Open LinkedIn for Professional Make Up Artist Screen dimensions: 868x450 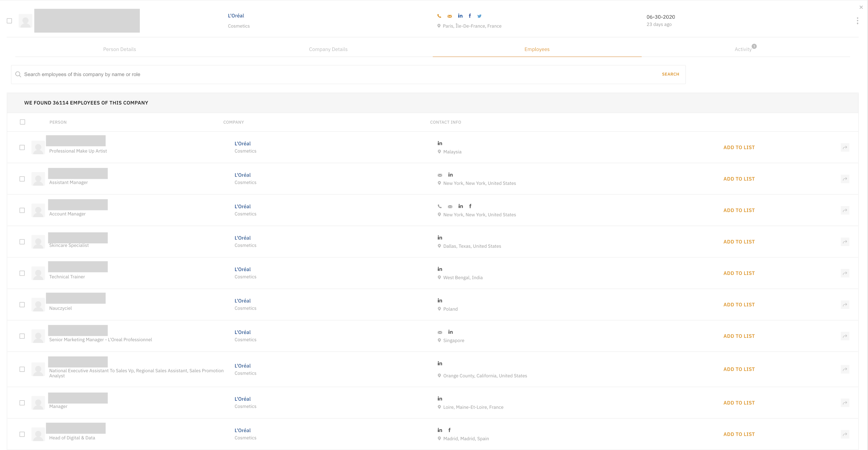coord(440,143)
